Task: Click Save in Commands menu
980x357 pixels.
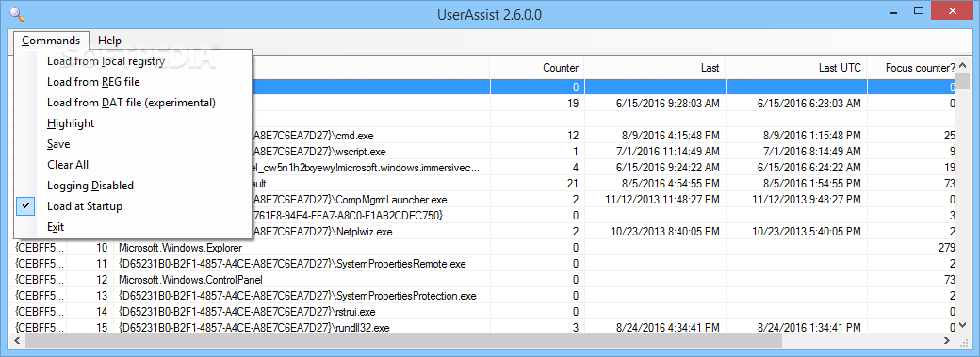Action: 133,144
